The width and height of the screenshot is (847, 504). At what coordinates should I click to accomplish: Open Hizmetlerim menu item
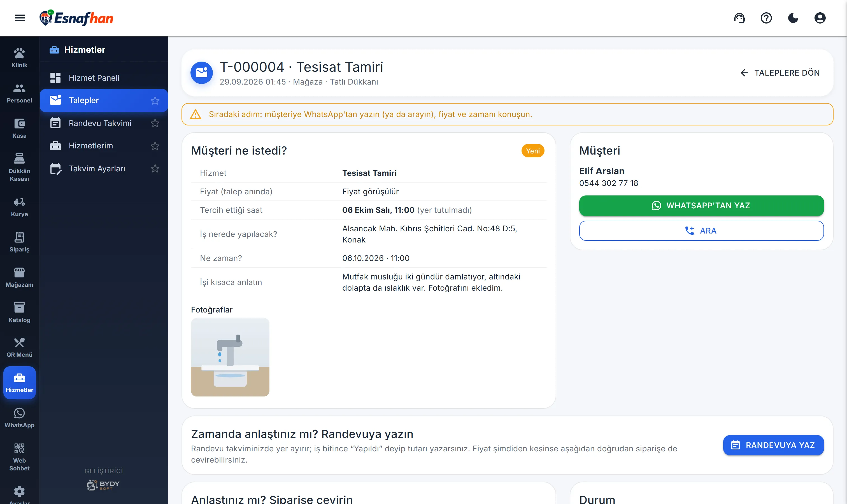pos(104,146)
